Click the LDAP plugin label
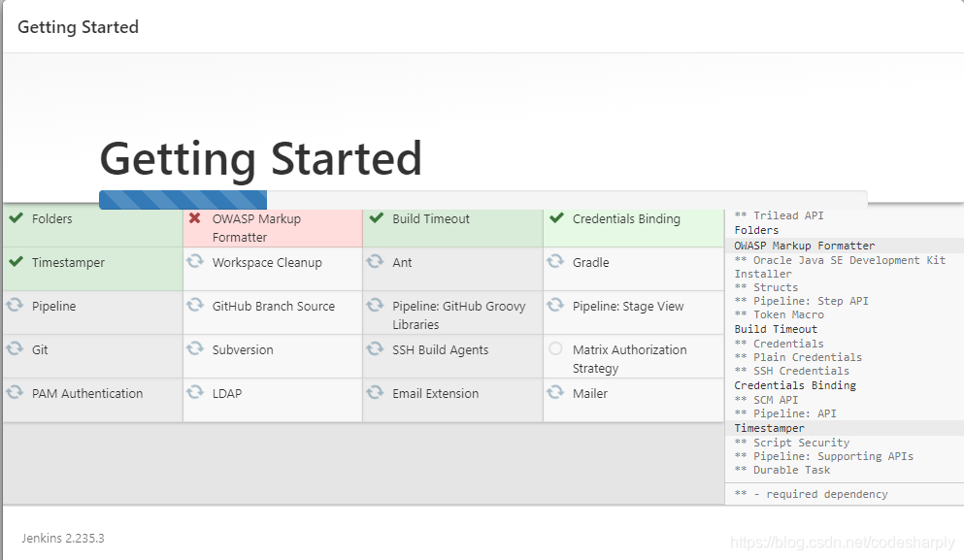 click(227, 393)
